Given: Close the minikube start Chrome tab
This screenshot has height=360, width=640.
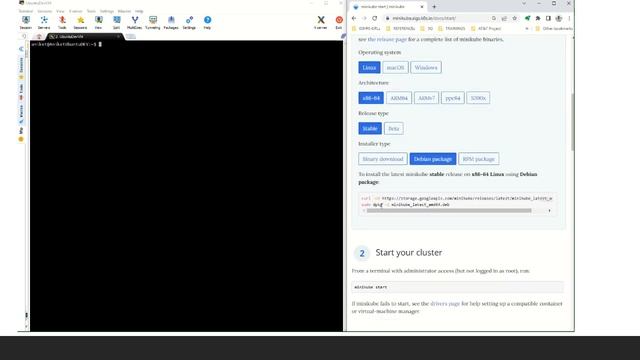Looking at the screenshot, I should 422,7.
